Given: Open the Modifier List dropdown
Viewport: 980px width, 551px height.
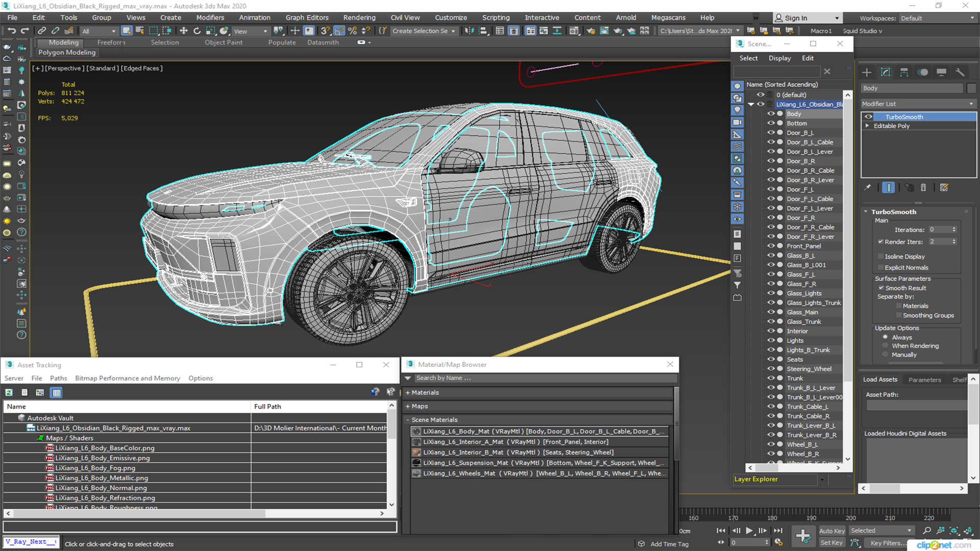Looking at the screenshot, I should 918,104.
